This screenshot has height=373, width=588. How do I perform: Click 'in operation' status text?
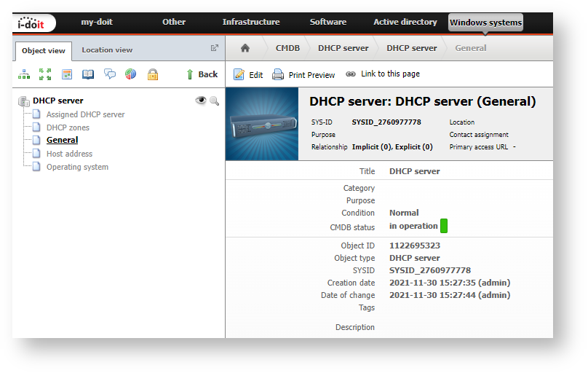click(x=413, y=226)
